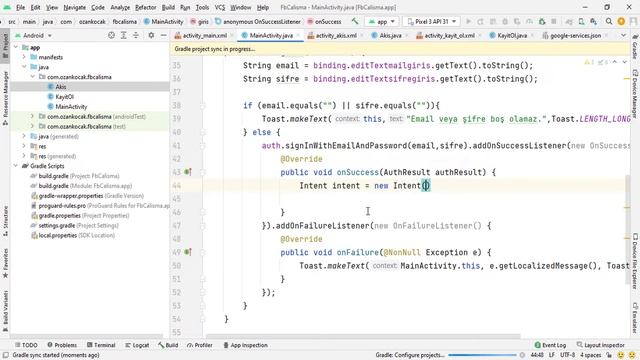The height and width of the screenshot is (360, 640).
Task: Open the Refactor menu
Action: [x=146, y=7]
